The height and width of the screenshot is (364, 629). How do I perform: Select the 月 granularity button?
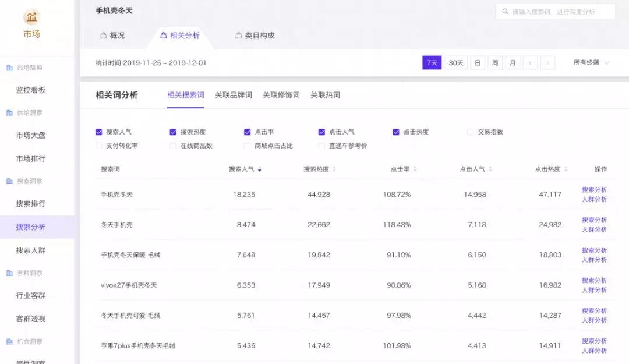[x=513, y=62]
